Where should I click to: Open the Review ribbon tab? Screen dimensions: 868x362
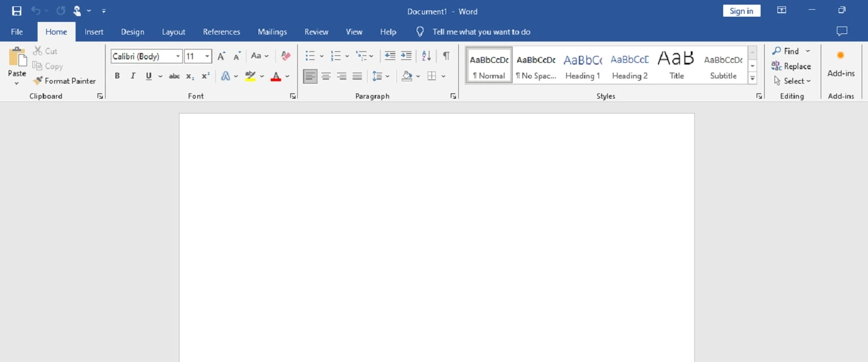(x=316, y=32)
